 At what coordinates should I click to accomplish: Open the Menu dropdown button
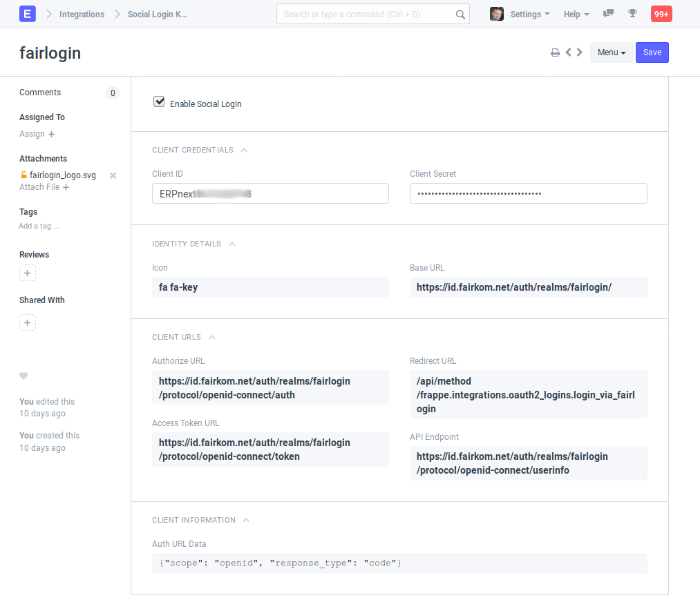611,52
